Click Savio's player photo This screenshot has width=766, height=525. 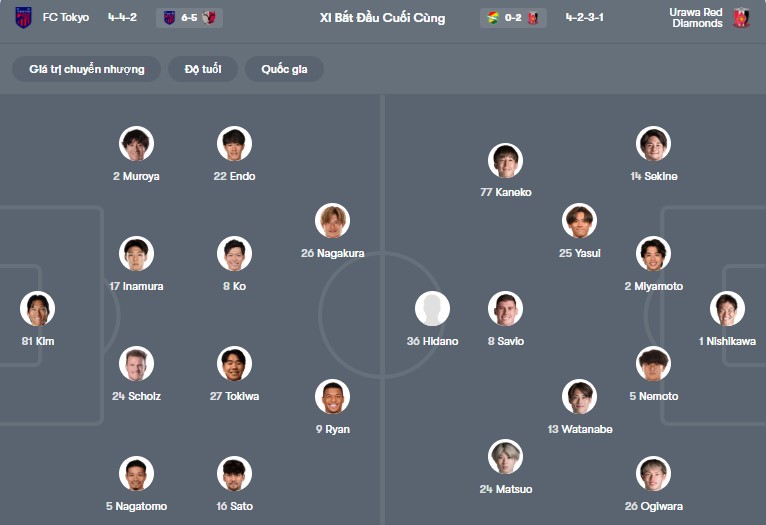point(506,309)
